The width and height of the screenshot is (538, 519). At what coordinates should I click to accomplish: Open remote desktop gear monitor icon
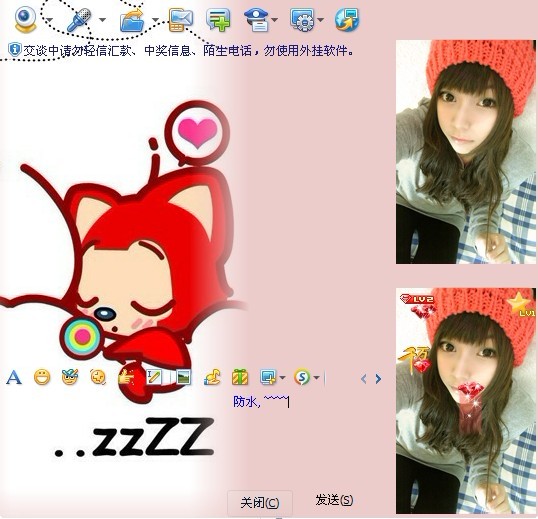(x=302, y=20)
